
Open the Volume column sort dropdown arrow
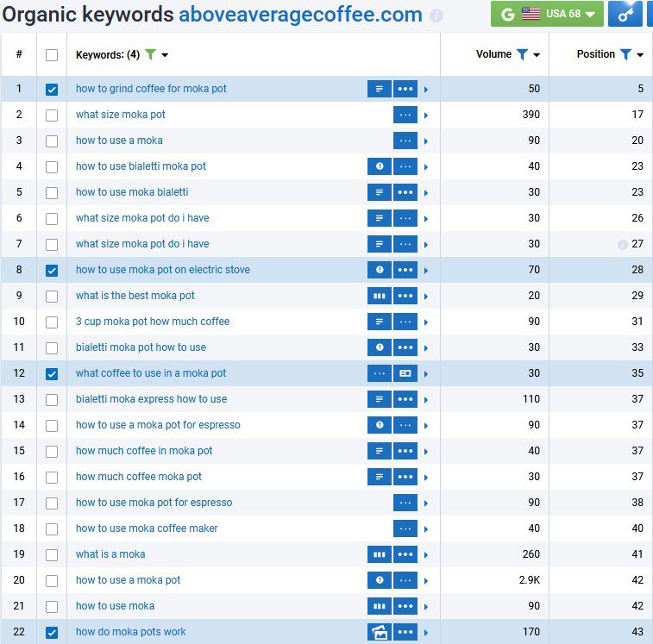537,55
